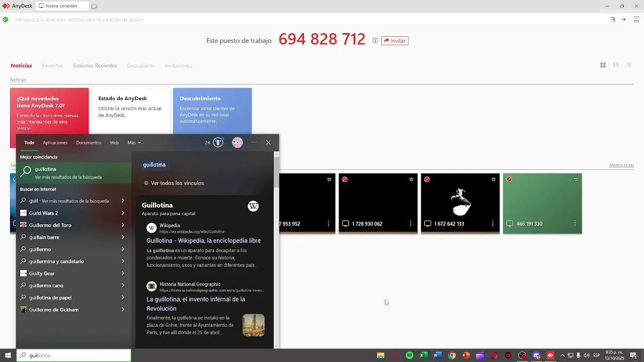Open options menu for 466 191 330
The width and height of the screenshot is (644, 362).
tap(575, 224)
